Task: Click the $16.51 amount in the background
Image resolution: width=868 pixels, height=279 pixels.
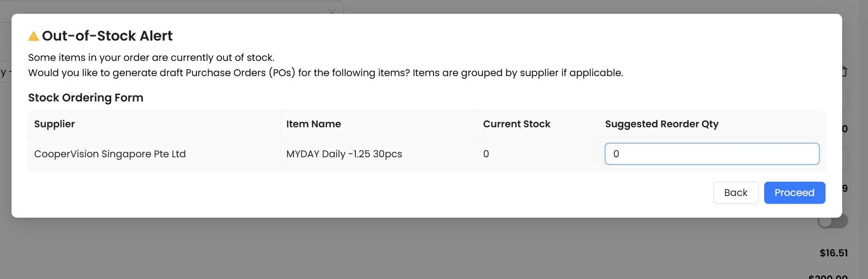Action: click(833, 253)
